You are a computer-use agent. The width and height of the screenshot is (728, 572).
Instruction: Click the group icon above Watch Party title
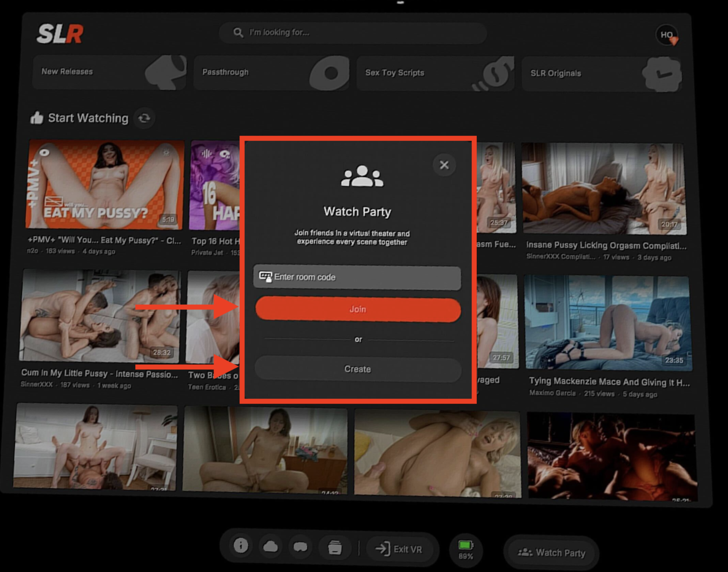pyautogui.click(x=362, y=177)
